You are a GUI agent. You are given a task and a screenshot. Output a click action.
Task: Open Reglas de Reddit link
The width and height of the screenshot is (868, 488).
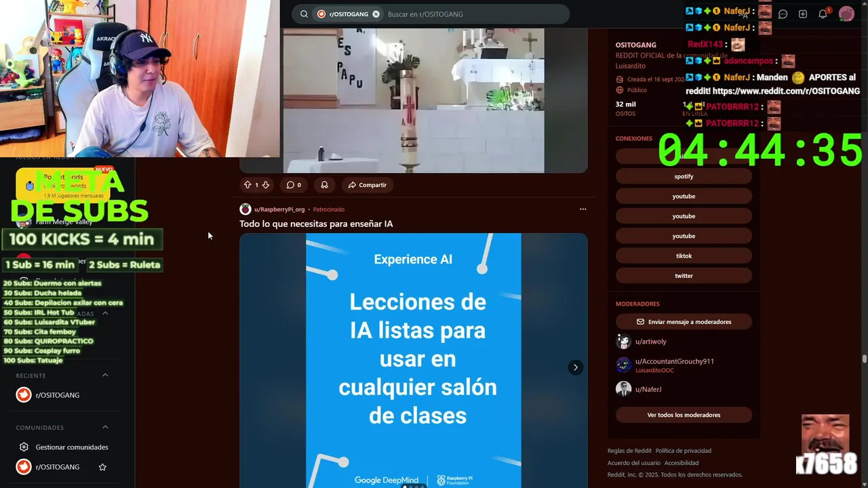click(629, 451)
